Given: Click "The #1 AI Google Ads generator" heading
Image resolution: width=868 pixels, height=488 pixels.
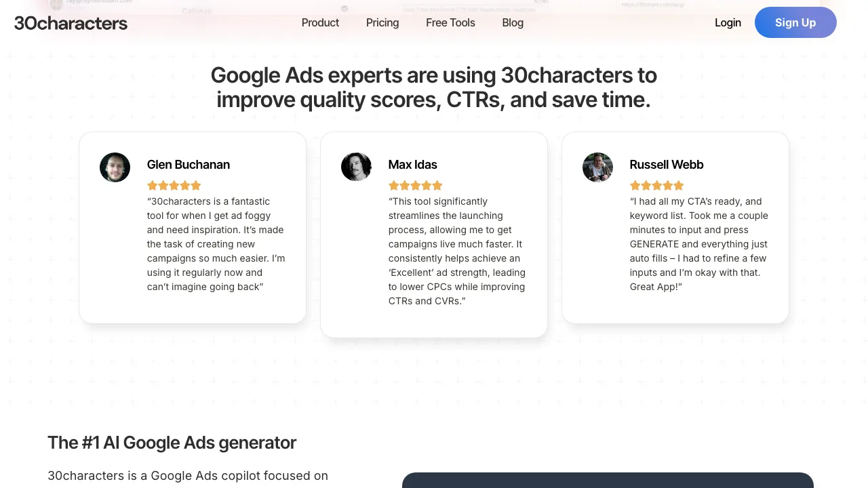Looking at the screenshot, I should 172,443.
